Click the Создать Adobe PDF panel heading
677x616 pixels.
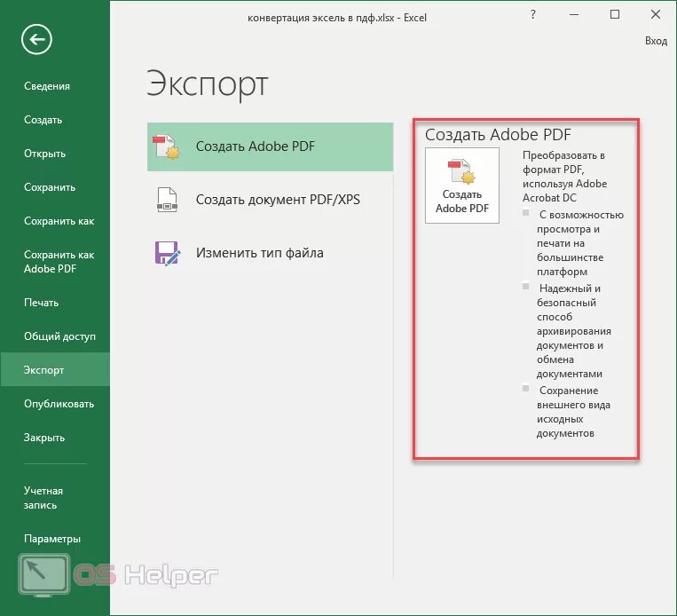click(498, 134)
